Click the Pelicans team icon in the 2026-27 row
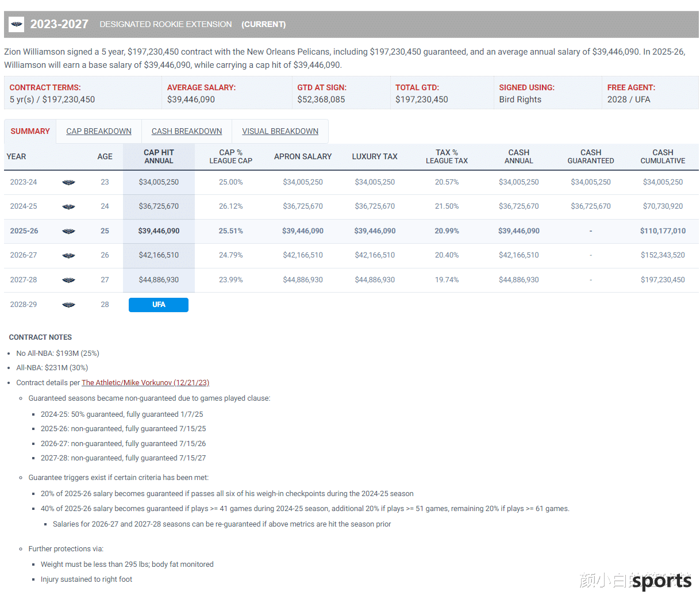Screen dimensions: 700x599 click(x=68, y=255)
